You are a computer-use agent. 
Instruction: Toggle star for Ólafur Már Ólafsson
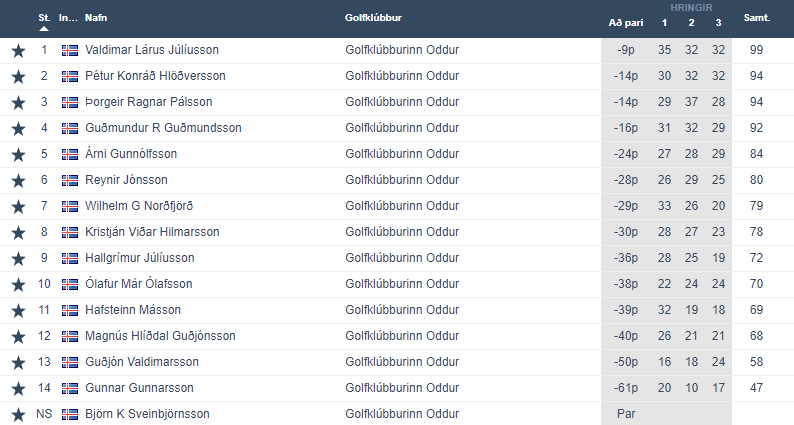pyautogui.click(x=18, y=285)
